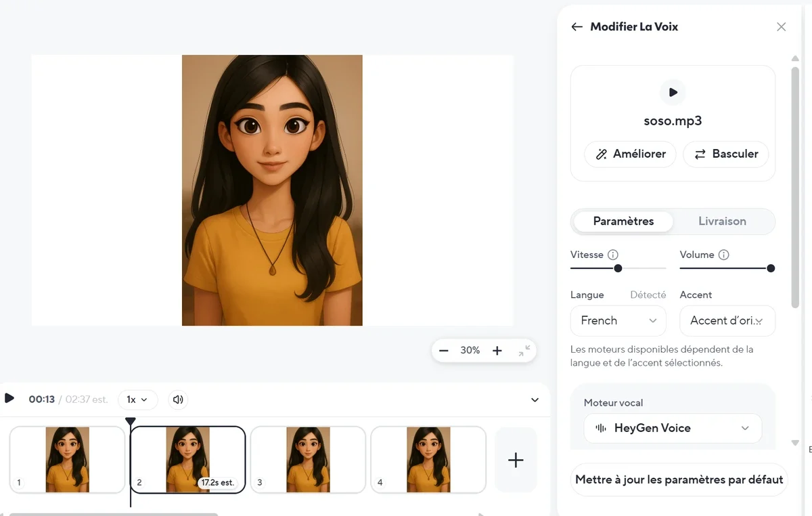Click the avatar image on the canvas
The width and height of the screenshot is (812, 516).
click(x=272, y=190)
